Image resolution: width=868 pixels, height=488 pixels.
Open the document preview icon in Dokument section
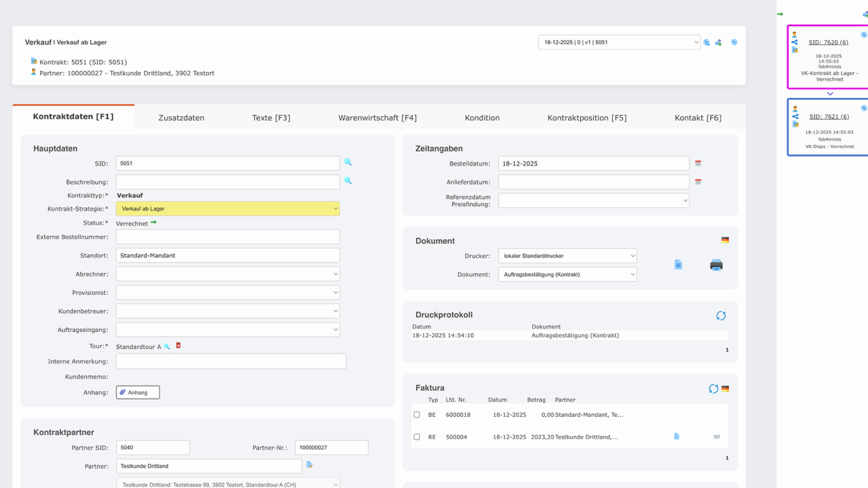click(678, 265)
